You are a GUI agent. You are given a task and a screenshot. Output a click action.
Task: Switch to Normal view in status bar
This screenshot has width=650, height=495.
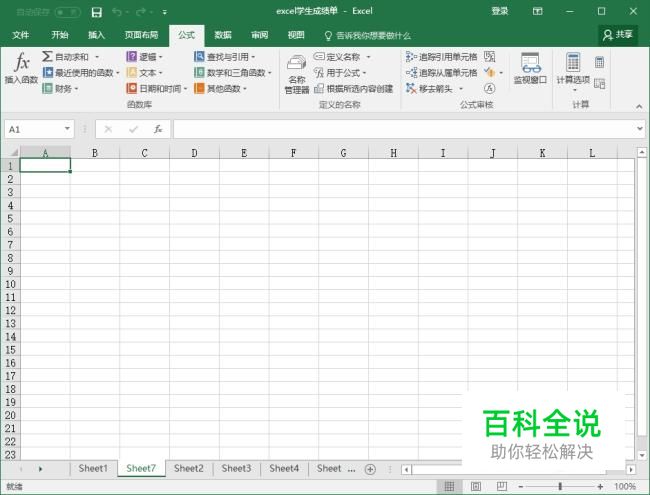pos(449,486)
